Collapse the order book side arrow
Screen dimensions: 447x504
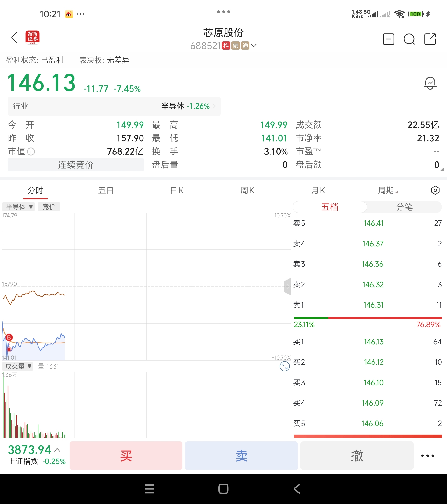click(287, 287)
